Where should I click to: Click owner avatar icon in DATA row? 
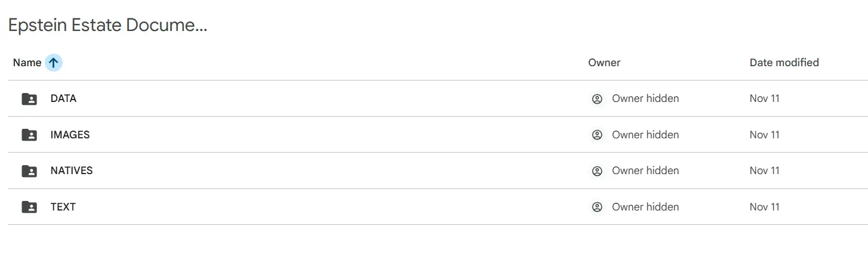click(597, 99)
